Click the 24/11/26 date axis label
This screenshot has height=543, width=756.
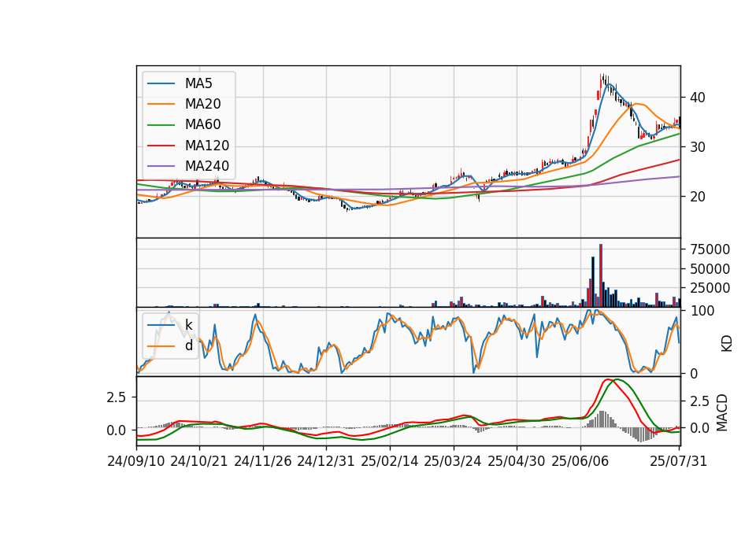click(x=263, y=462)
